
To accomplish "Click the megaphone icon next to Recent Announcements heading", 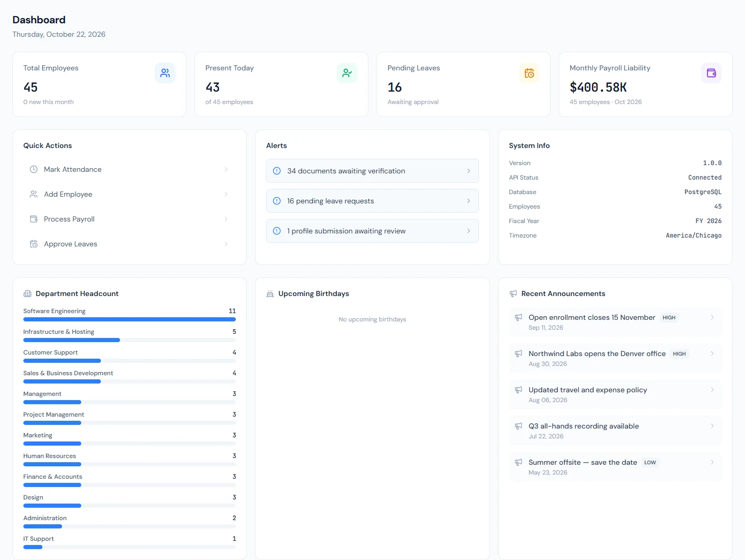I will 513,293.
